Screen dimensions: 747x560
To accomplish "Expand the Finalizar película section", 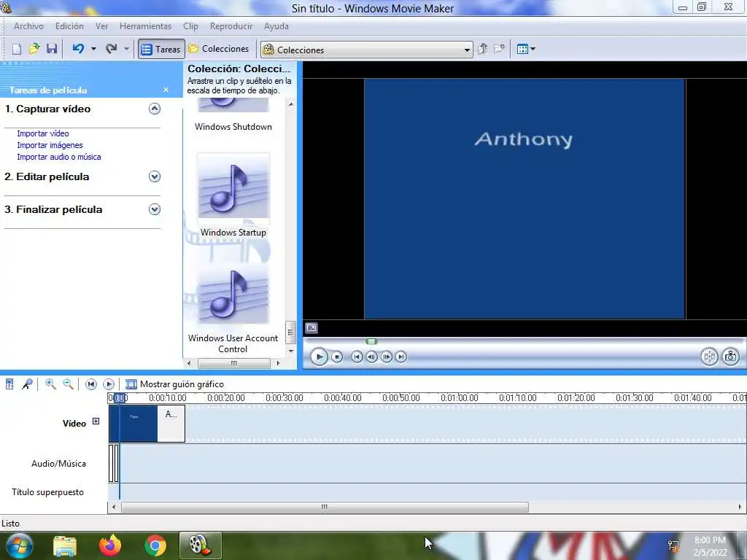I will tap(155, 209).
